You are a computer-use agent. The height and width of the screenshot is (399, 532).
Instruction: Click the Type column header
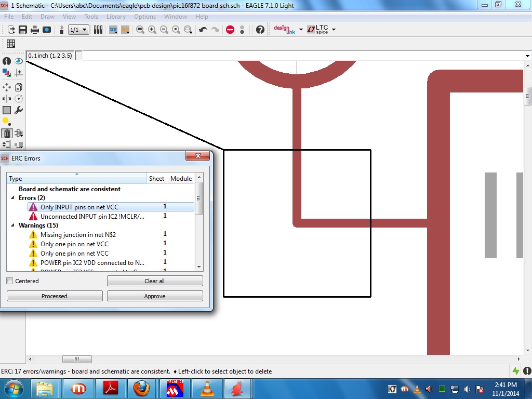coord(77,178)
